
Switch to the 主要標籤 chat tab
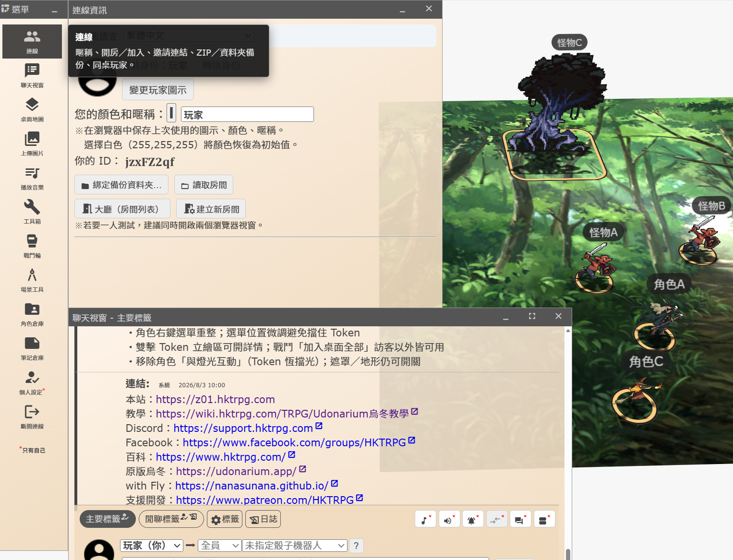[x=108, y=519]
